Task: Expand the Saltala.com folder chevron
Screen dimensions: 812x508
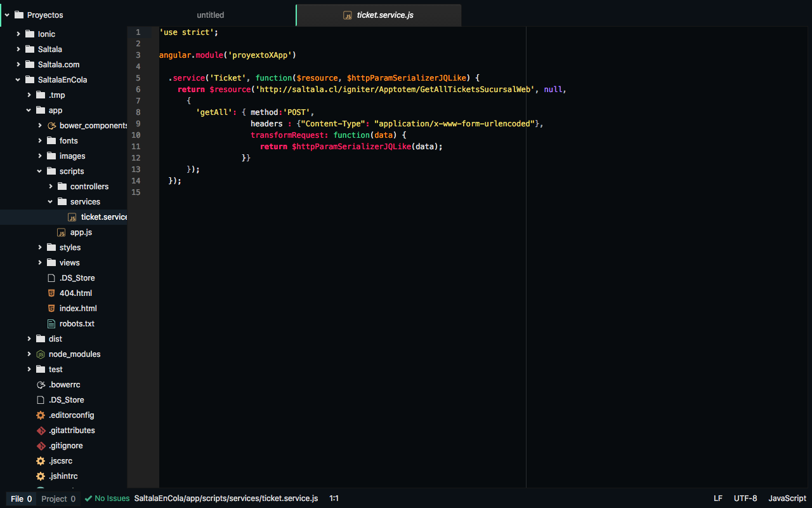Action: click(18, 64)
